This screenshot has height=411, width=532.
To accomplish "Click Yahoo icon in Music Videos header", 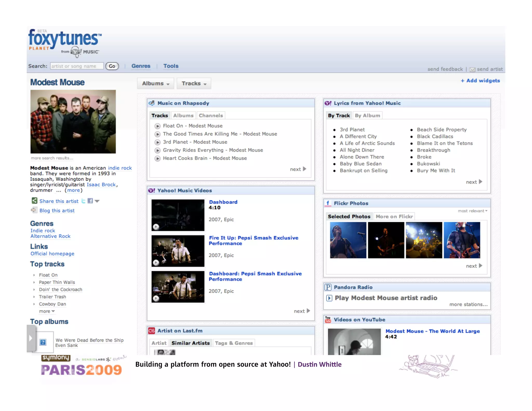I will coord(151,190).
